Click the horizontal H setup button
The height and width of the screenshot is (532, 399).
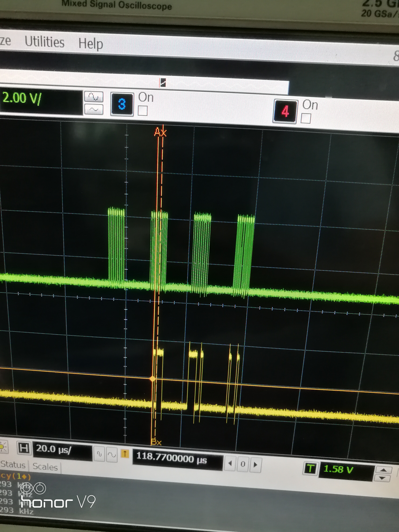click(x=24, y=448)
